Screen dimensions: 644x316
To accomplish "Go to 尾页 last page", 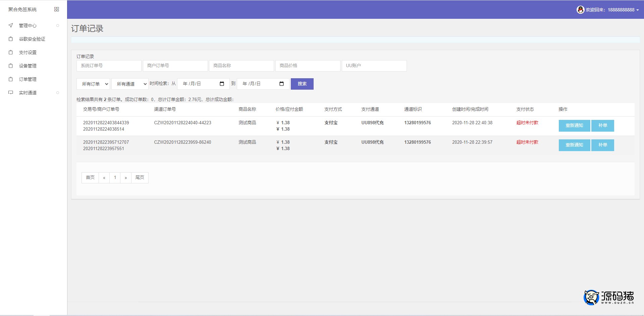I will click(140, 178).
